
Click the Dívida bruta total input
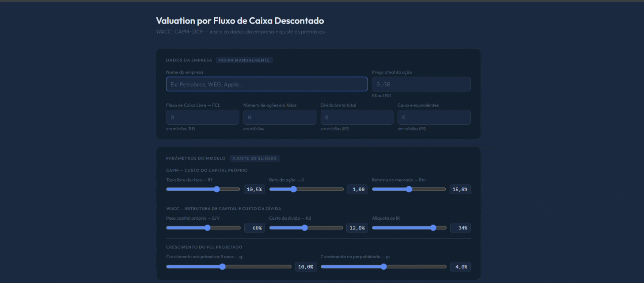[356, 117]
